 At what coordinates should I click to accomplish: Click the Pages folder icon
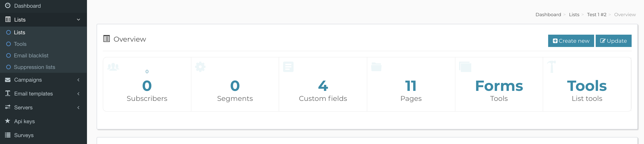click(x=377, y=67)
